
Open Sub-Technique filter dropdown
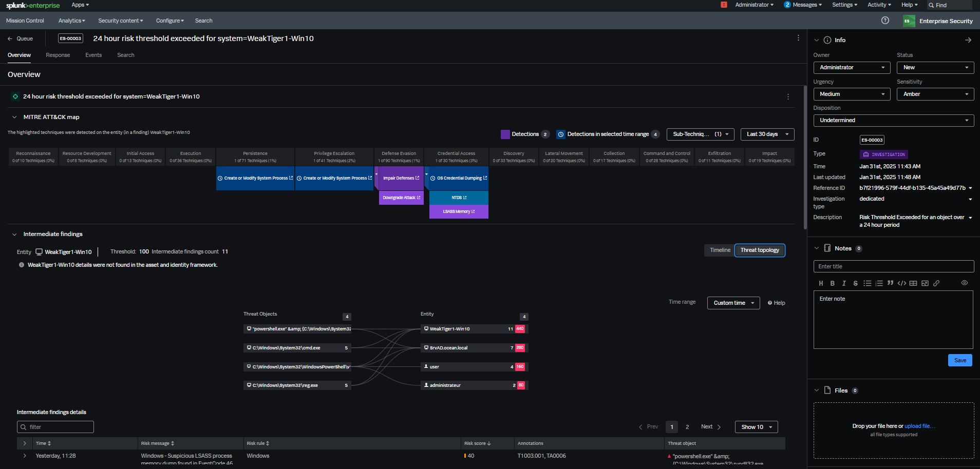point(700,134)
